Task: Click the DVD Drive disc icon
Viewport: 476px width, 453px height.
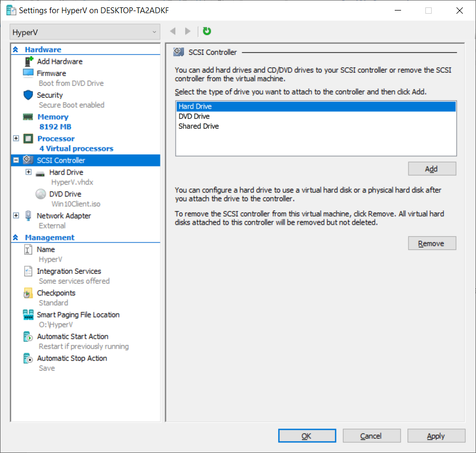Action: [41, 194]
